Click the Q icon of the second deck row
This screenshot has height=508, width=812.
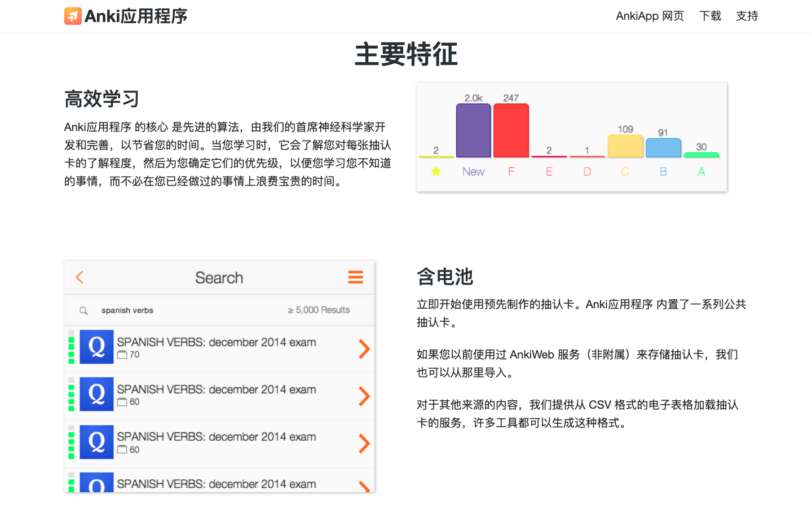96,394
